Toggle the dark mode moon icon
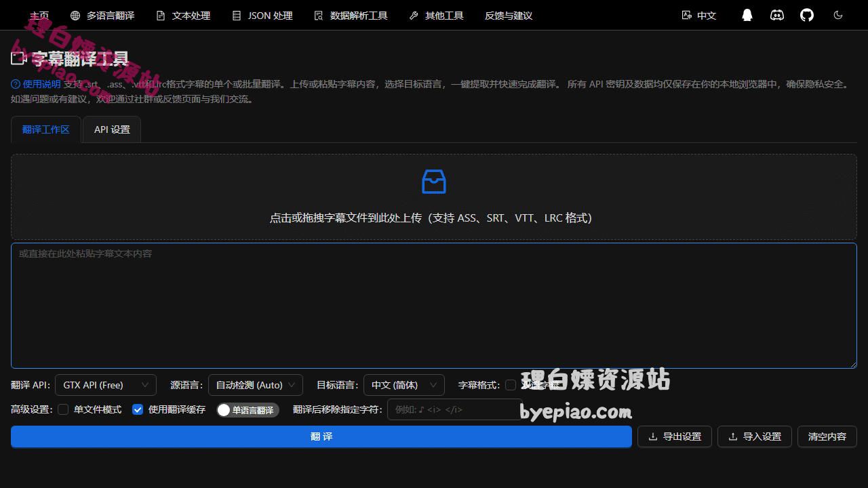The height and width of the screenshot is (488, 868). click(x=838, y=15)
